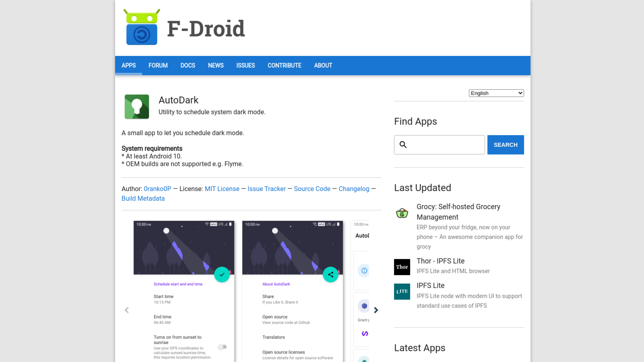Click the AutoDark lightbulb app icon
Screen dimensions: 644x362
click(137, 107)
